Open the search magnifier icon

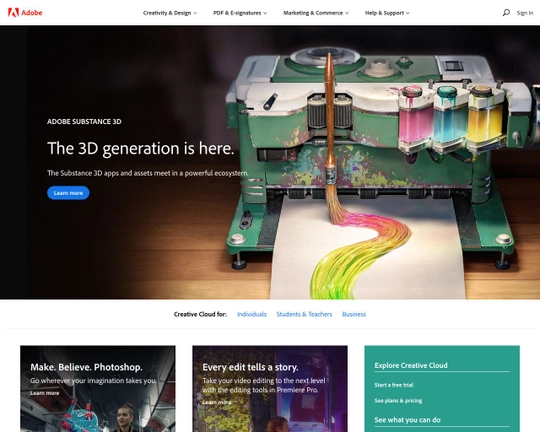pos(506,13)
